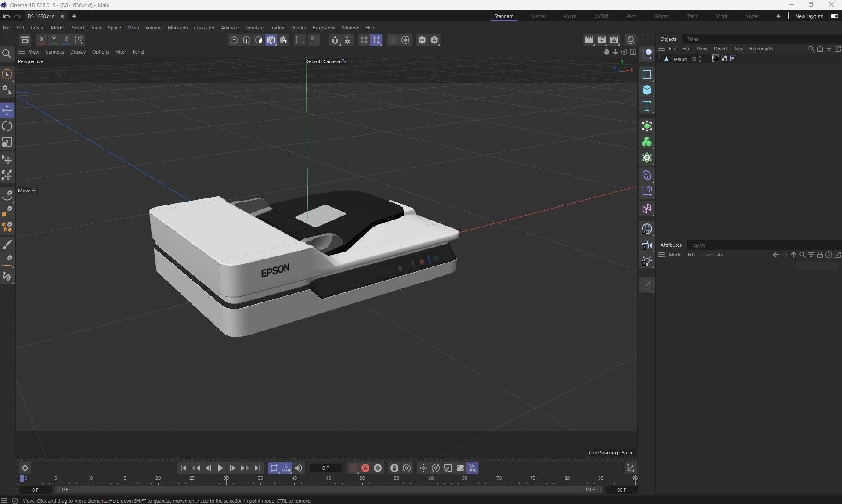Click the Light bulb icon in the palette
Viewport: 842px width, 504px height.
[647, 261]
